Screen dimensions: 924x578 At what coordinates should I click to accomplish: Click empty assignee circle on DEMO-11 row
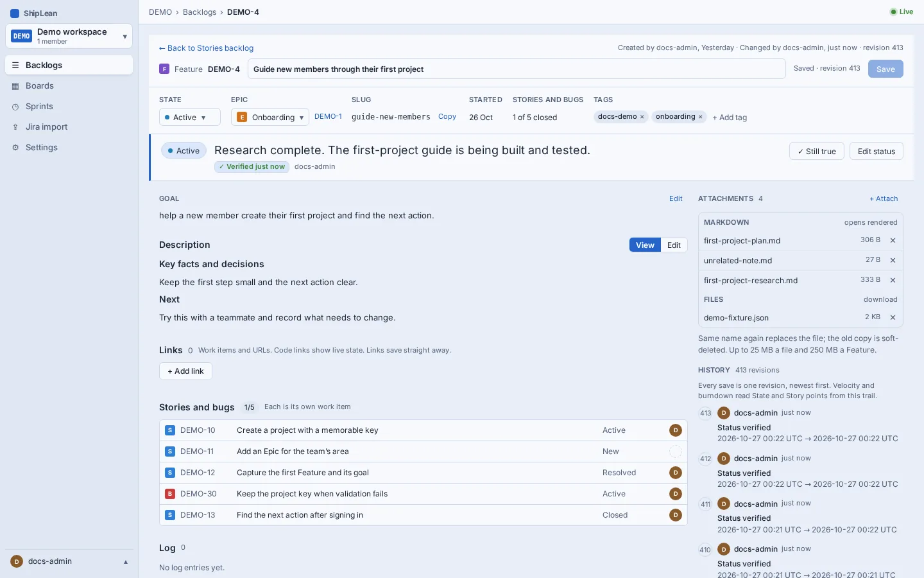coord(675,451)
